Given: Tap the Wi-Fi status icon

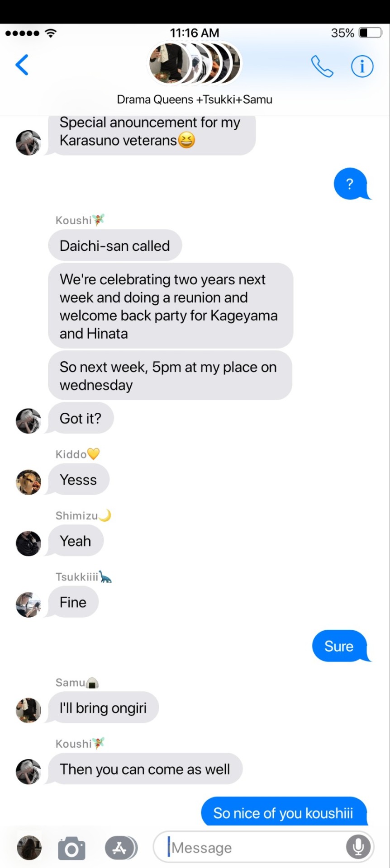Looking at the screenshot, I should coord(51,33).
